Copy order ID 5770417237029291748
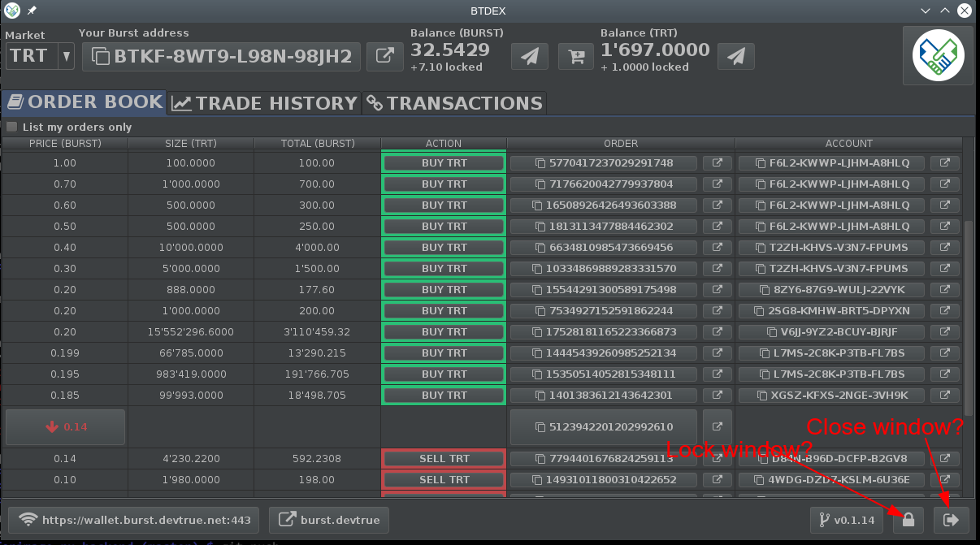 pyautogui.click(x=604, y=162)
